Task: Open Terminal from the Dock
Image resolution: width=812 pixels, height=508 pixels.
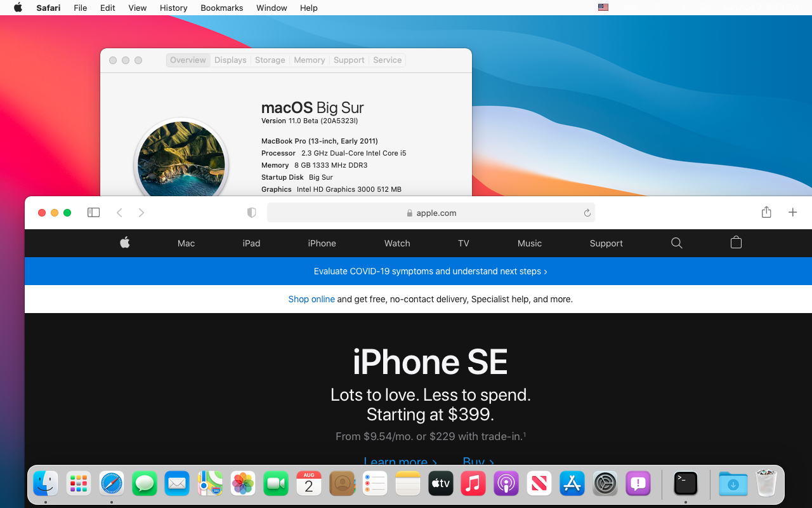Action: (686, 484)
